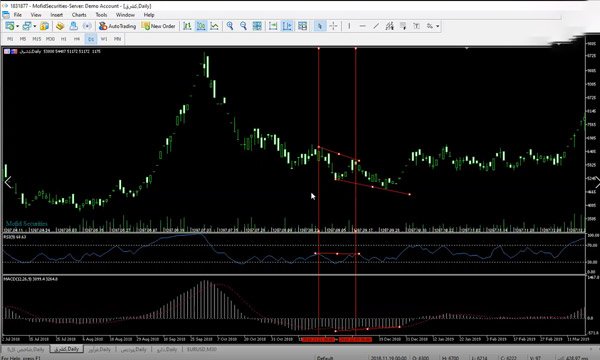
Task: Open the Help menu
Action: click(149, 15)
